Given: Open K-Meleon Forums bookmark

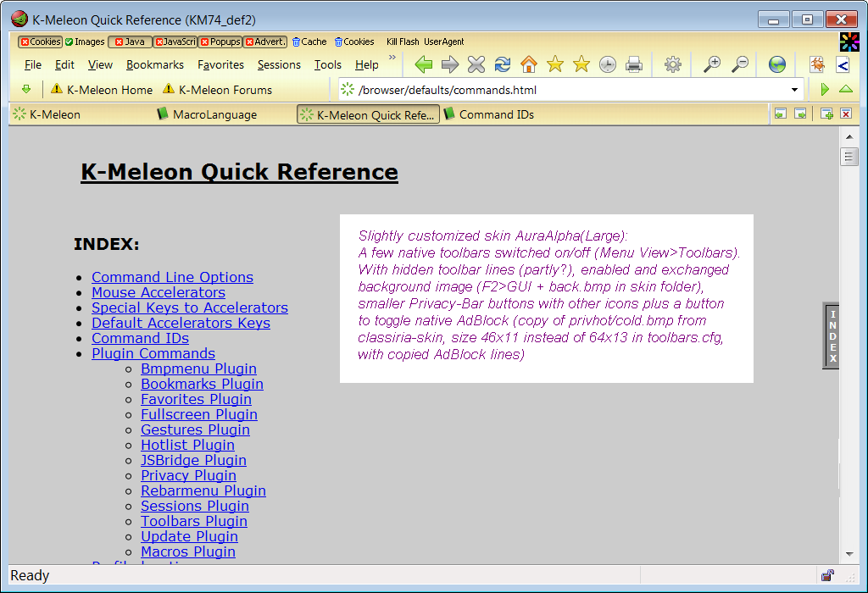Looking at the screenshot, I should pos(218,90).
